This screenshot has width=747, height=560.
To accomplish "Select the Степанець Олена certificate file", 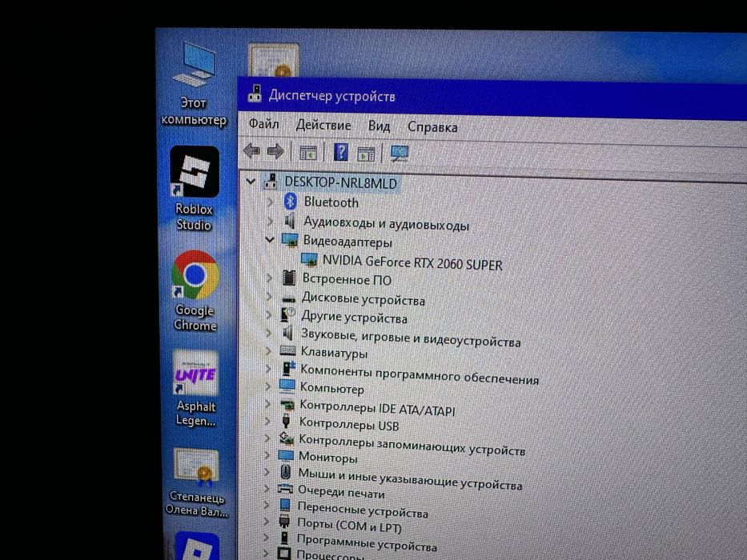I will click(196, 483).
